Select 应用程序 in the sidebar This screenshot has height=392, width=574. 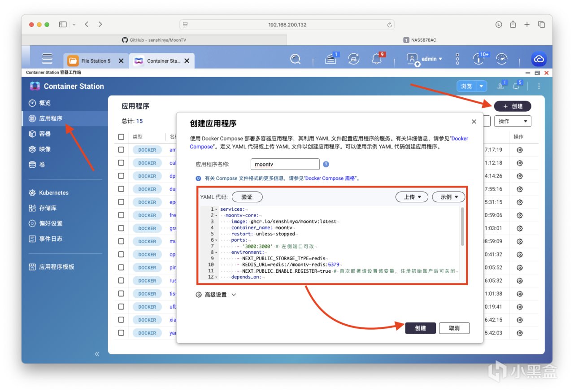tap(65, 118)
